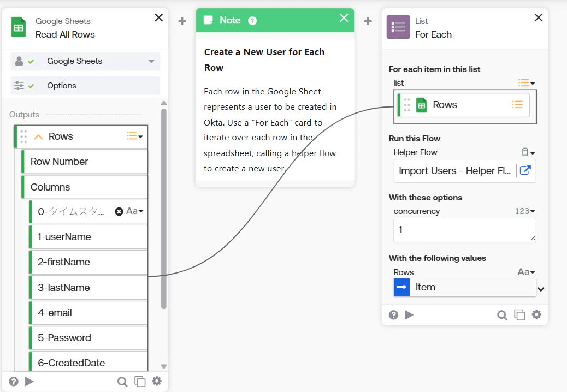
Task: Close the Google Sheets Read All Rows card
Action: (159, 17)
